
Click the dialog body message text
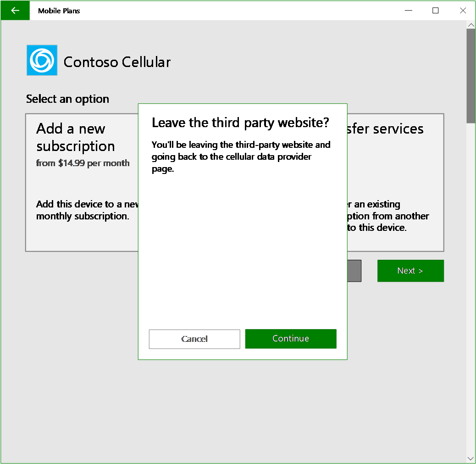point(241,157)
